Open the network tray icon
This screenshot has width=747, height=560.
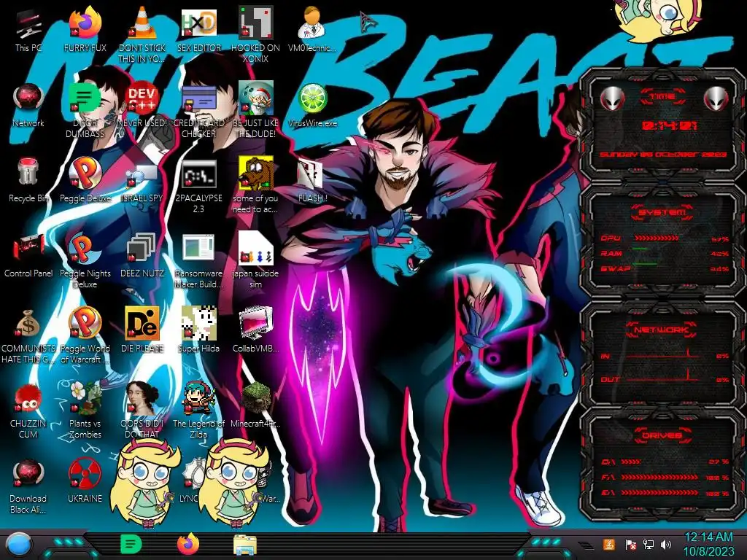648,544
